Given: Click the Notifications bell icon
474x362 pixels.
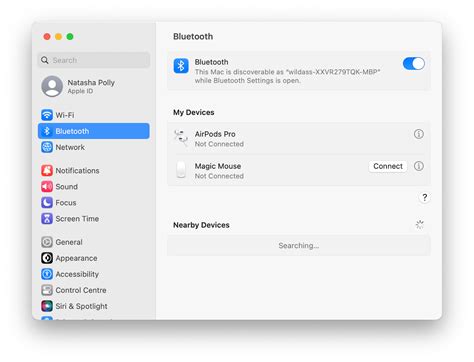Looking at the screenshot, I should [47, 170].
